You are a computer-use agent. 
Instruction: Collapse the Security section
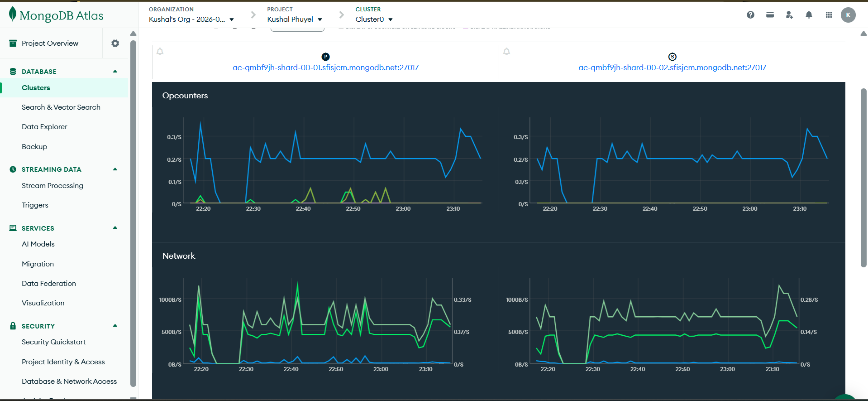115,325
